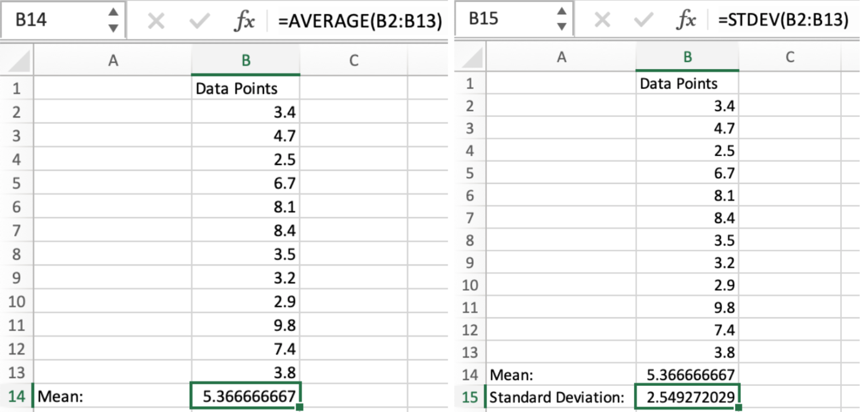Image resolution: width=868 pixels, height=412 pixels.
Task: Click the select-all corner triangle in right spreadsheet
Action: 473,57
